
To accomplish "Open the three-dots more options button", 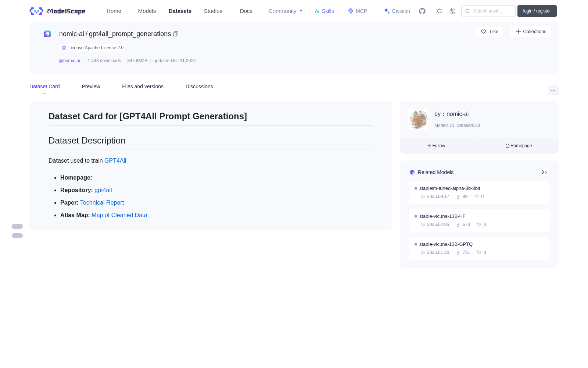I will tap(553, 90).
